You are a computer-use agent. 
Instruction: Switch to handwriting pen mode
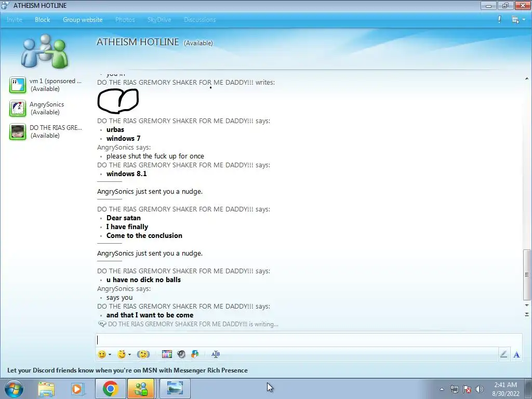point(503,354)
